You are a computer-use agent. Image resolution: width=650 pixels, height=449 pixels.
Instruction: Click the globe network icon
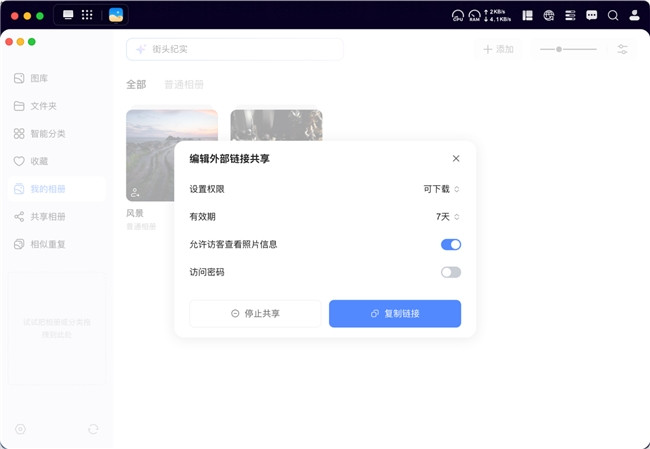click(549, 16)
